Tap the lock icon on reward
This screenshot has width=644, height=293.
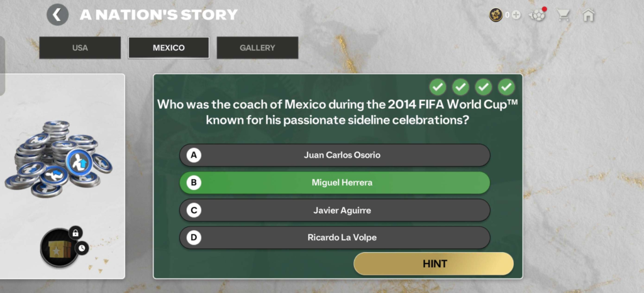click(75, 233)
